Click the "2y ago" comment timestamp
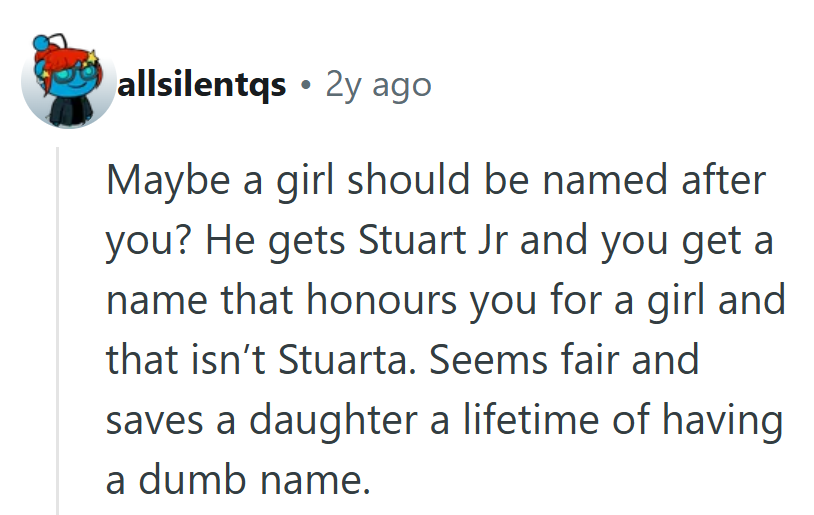814x515 pixels. 379,86
